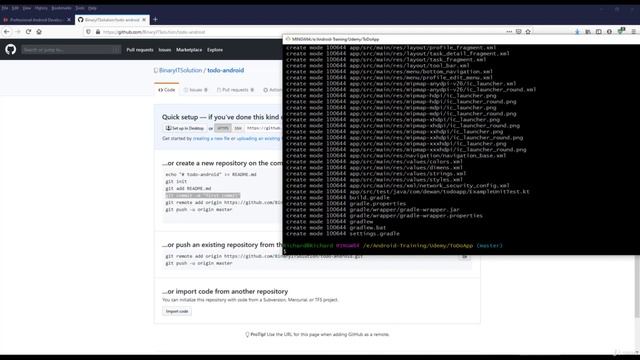Open the History menu in Firefox
The width and height of the screenshot is (640, 360).
coord(41,8)
